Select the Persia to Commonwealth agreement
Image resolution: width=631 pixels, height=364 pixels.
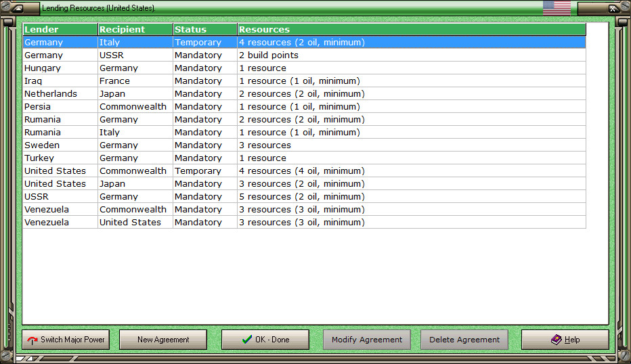(304, 107)
